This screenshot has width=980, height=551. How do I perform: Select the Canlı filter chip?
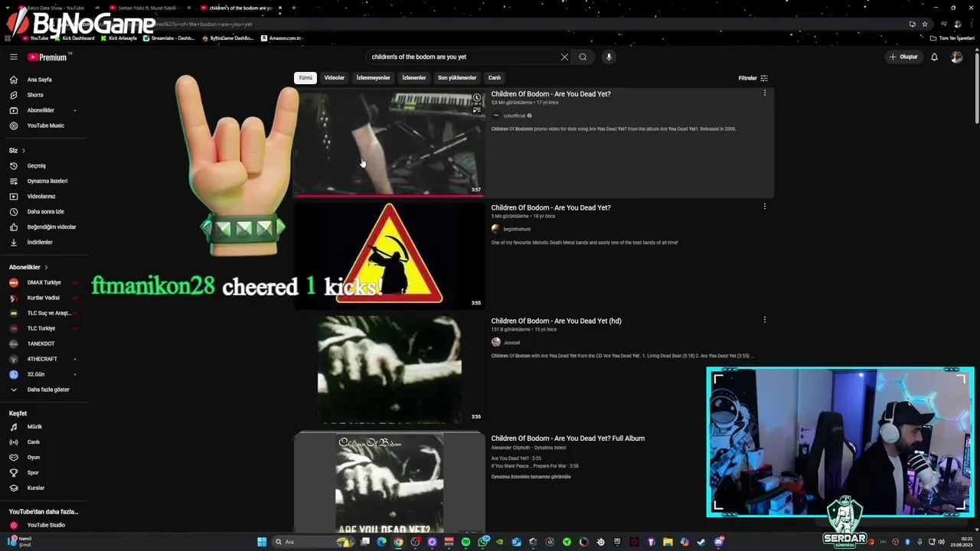click(x=495, y=77)
